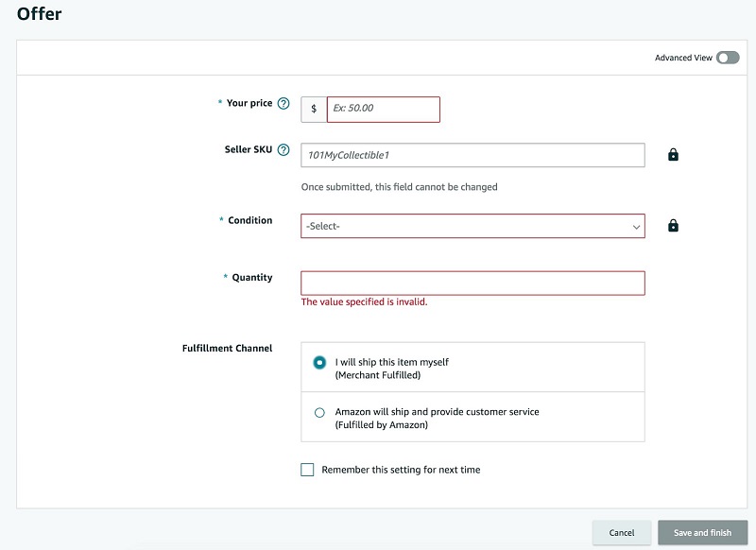Select Fulfilled by Amazon radio button
The height and width of the screenshot is (550, 756).
(x=319, y=413)
